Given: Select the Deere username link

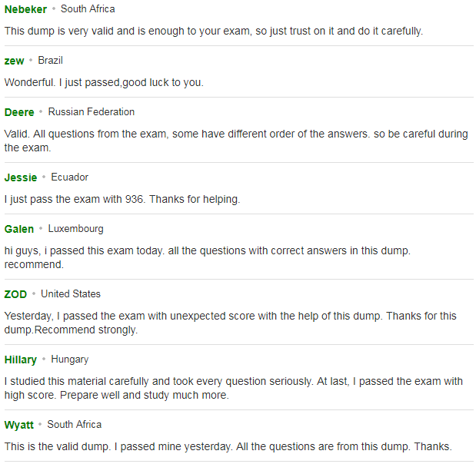Looking at the screenshot, I should tap(19, 112).
